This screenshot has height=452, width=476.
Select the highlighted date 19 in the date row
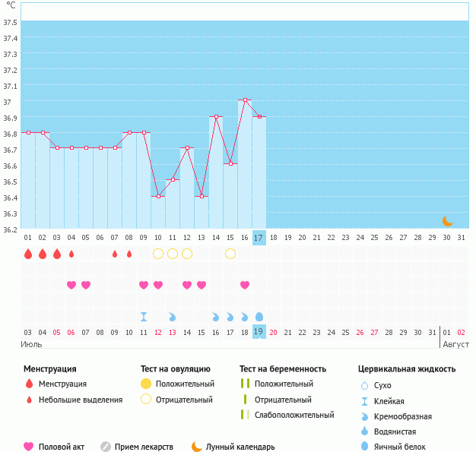(x=259, y=332)
